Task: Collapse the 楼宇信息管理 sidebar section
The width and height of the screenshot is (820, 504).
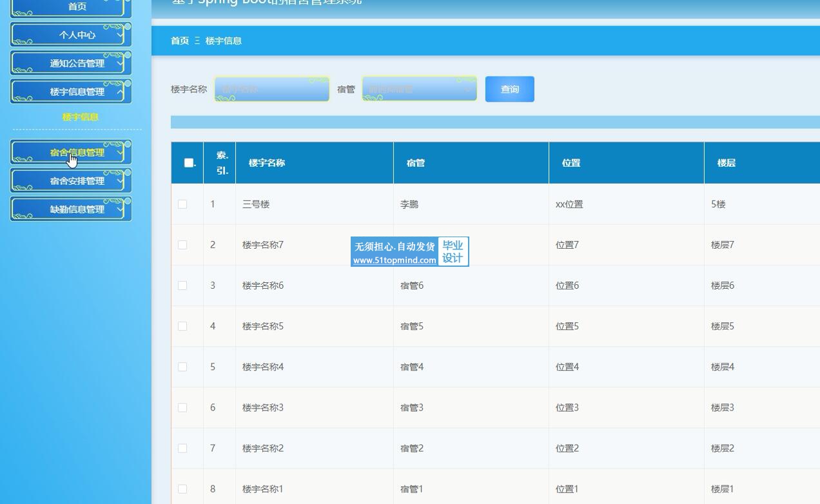Action: (x=120, y=92)
